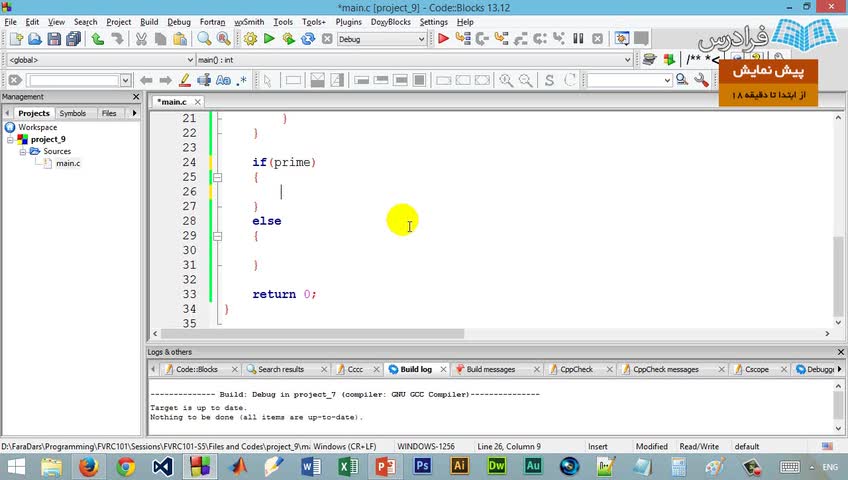Click the Redo toolbar icon
Screen dimensions: 848x480
coord(117,39)
